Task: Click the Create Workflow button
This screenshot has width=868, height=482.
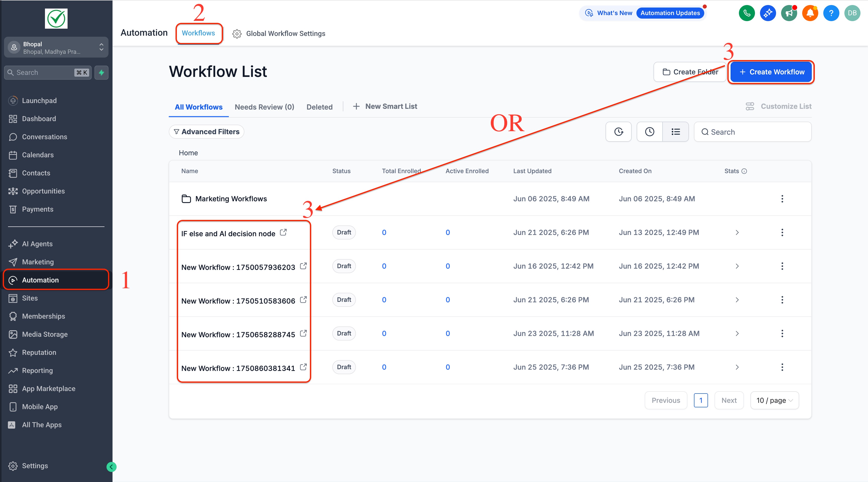Action: [x=771, y=72]
